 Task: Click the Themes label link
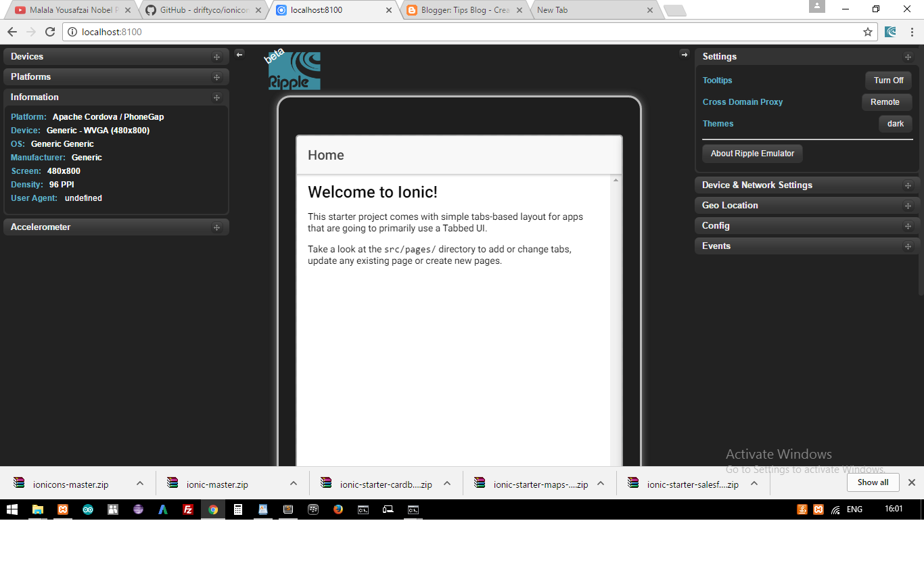point(718,124)
